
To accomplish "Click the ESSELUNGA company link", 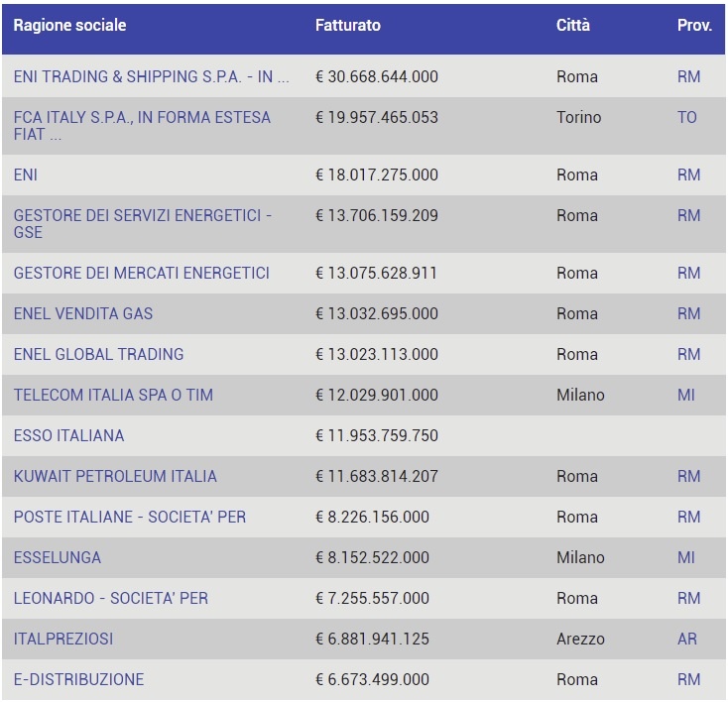I will click(58, 557).
